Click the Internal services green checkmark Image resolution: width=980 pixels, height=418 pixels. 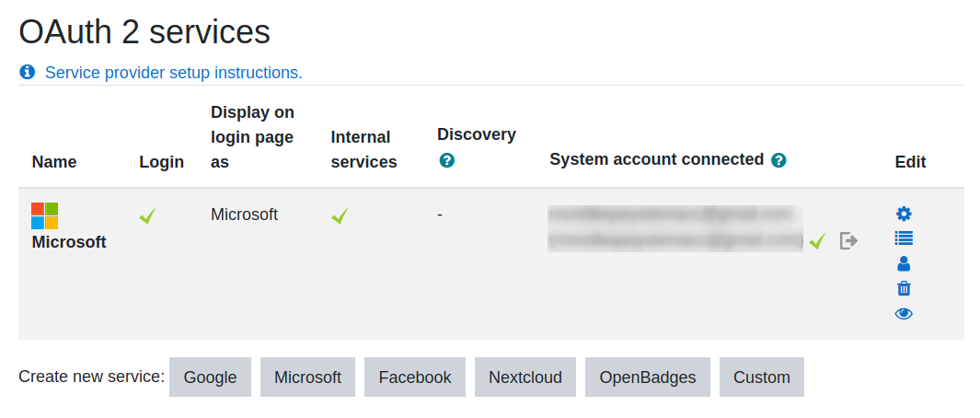340,216
